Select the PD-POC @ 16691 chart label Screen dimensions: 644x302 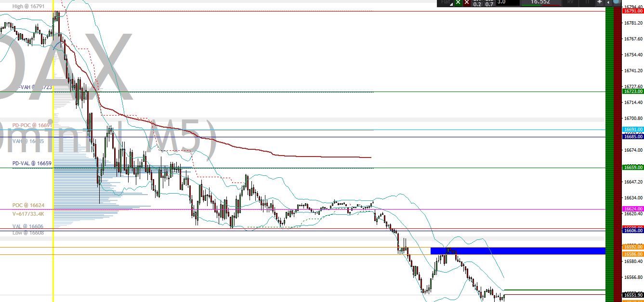tap(33, 125)
